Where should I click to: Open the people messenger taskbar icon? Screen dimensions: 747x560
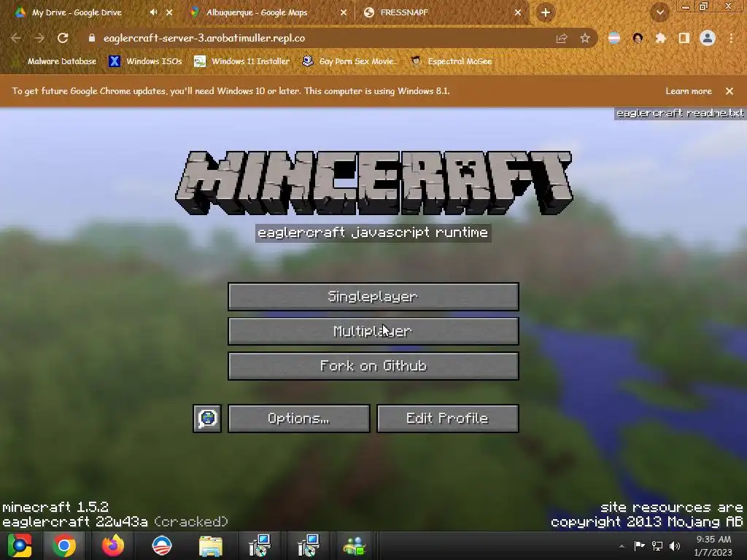355,545
